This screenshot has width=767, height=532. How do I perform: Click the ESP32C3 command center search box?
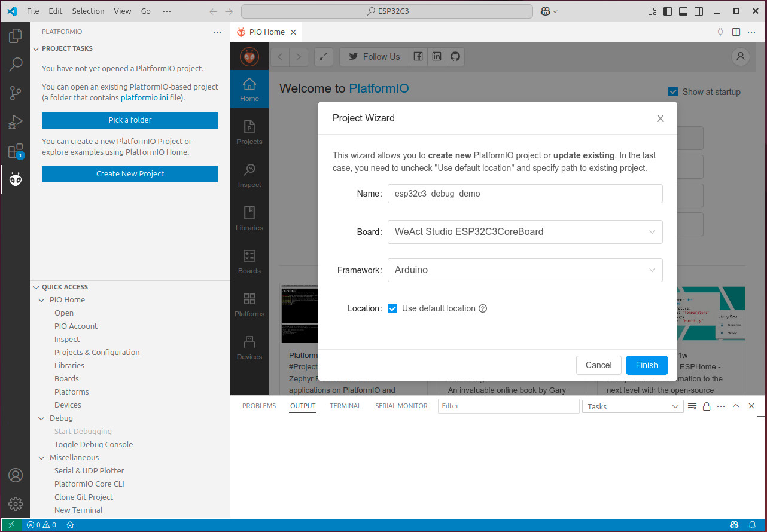(x=387, y=11)
